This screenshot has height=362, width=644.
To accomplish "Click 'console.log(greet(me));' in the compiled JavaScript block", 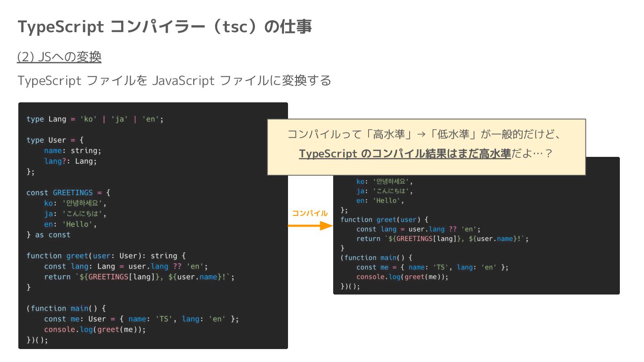I will coord(402,277).
